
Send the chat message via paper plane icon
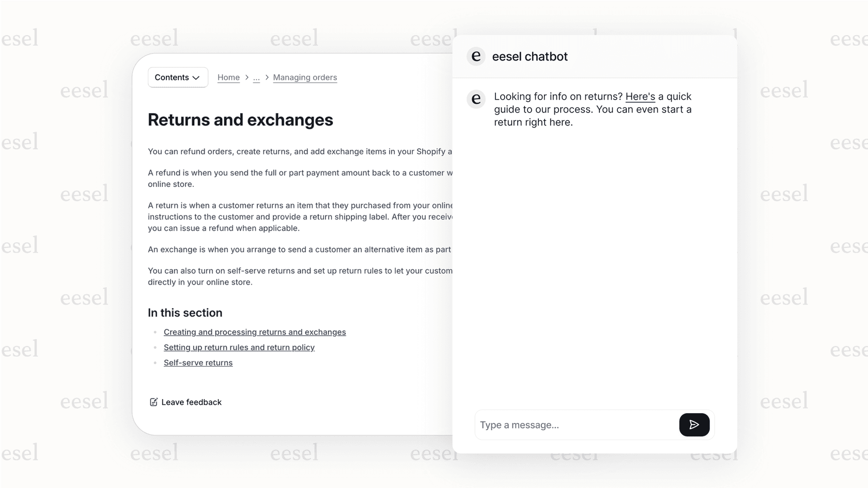(x=694, y=424)
